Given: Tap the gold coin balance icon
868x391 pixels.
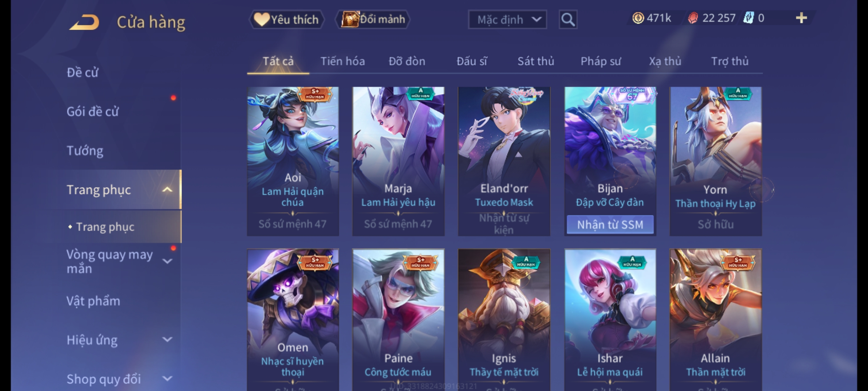Looking at the screenshot, I should coord(638,18).
